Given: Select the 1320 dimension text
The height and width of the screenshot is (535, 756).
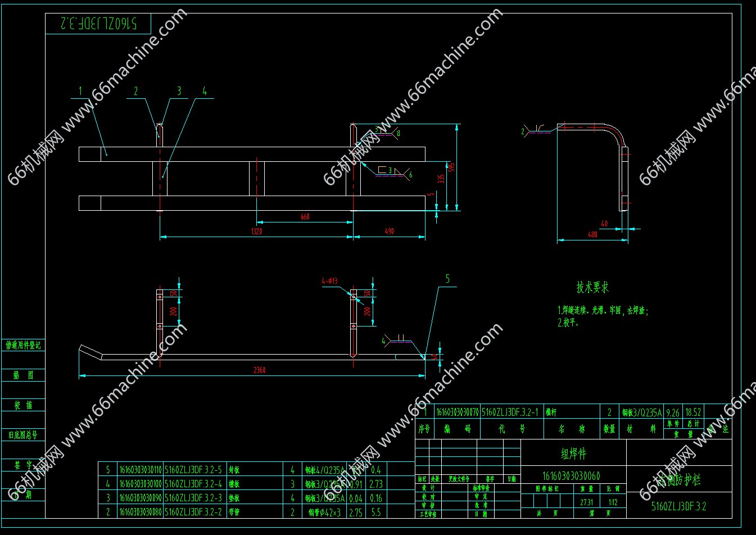Looking at the screenshot, I should click(256, 232).
